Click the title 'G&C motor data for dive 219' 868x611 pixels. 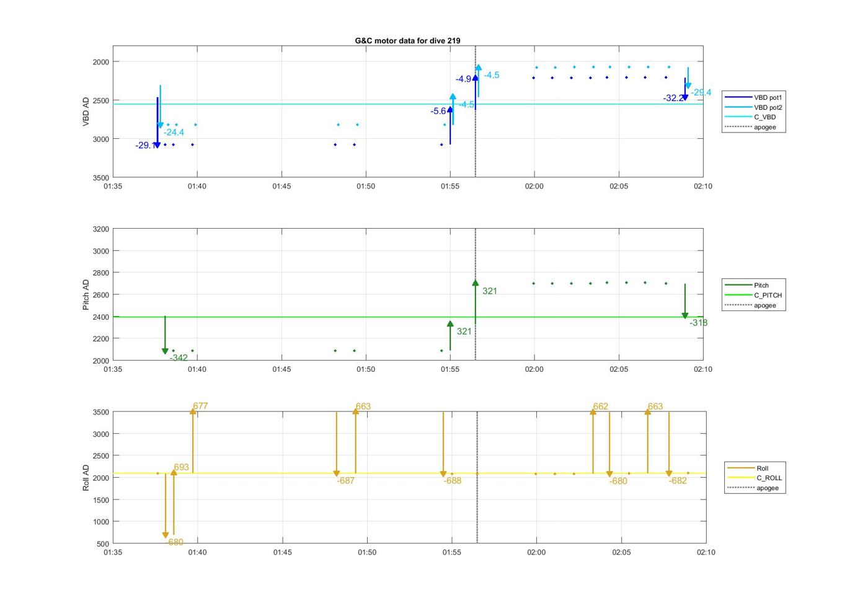(x=407, y=41)
